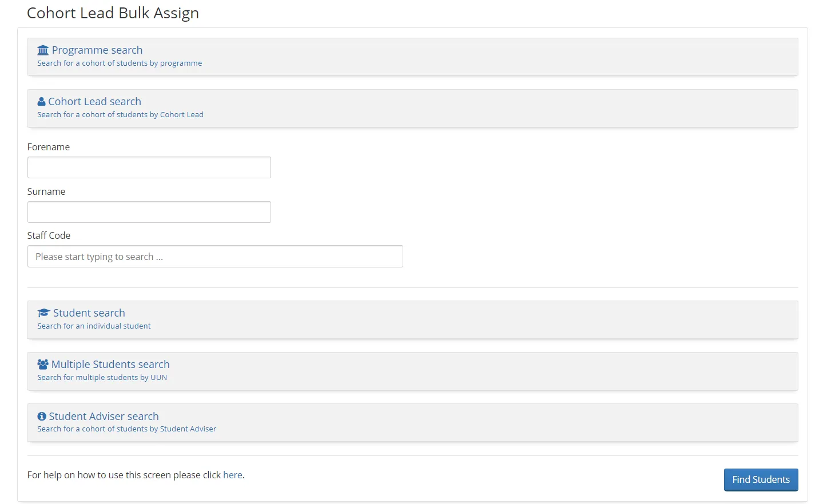Expand the Student search panel
Image resolution: width=835 pixels, height=504 pixels.
[89, 313]
